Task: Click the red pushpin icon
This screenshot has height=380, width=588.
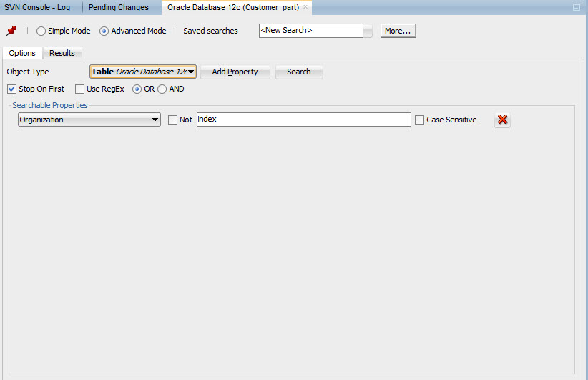Action: coord(11,31)
